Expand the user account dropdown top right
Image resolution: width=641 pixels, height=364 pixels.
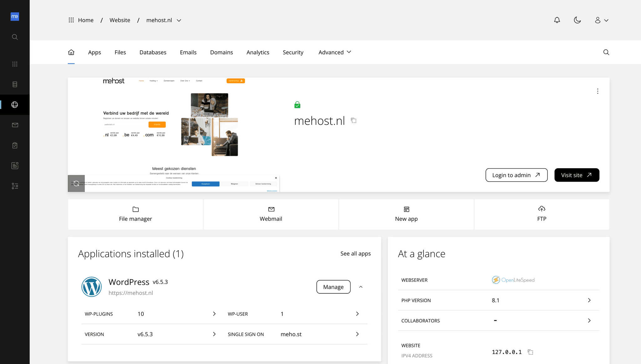tap(601, 20)
